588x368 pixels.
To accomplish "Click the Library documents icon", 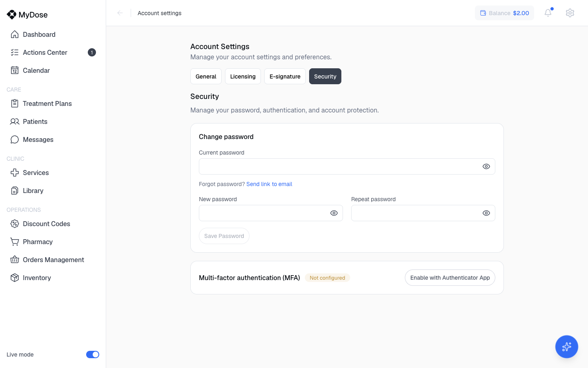I will pos(15,191).
